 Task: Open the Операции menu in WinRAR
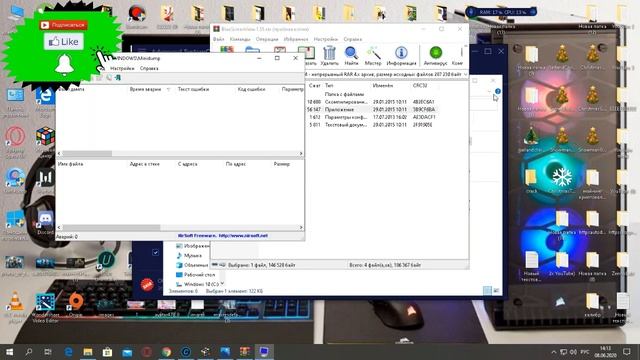(x=267, y=39)
